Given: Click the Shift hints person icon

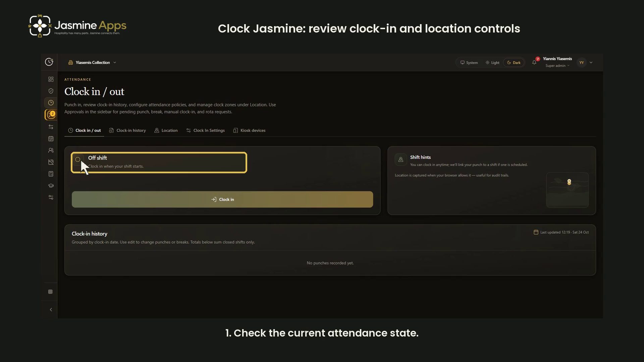Looking at the screenshot, I should (x=400, y=160).
